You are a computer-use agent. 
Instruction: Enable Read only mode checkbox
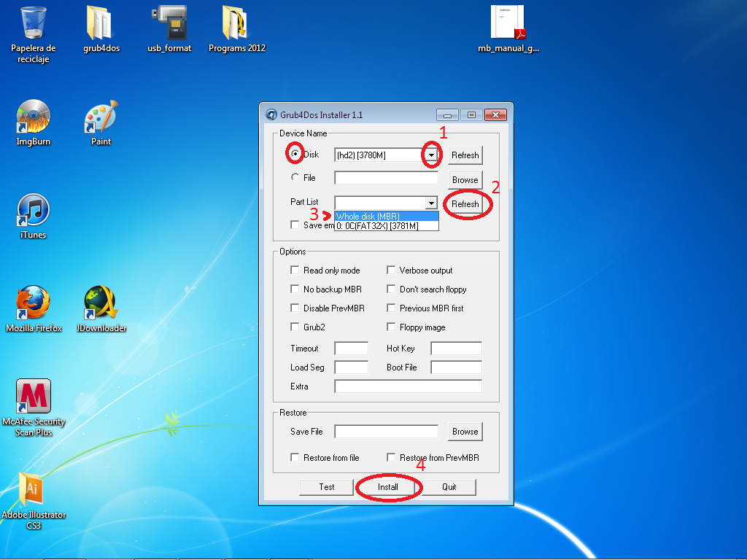point(295,271)
